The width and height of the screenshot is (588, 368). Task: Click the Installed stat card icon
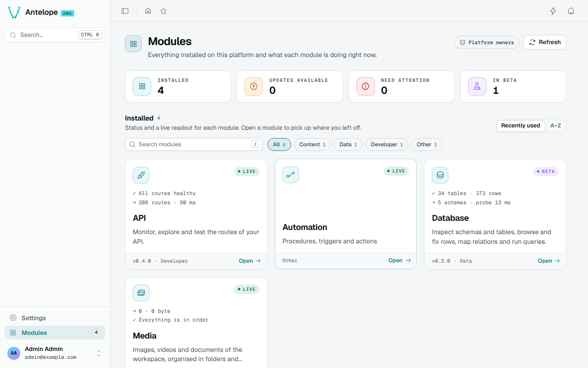[142, 86]
